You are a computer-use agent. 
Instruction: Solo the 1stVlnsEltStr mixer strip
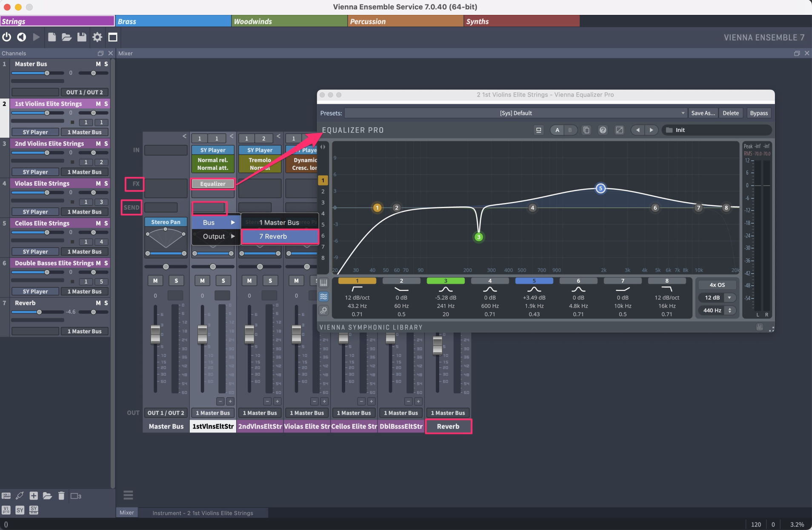223,281
